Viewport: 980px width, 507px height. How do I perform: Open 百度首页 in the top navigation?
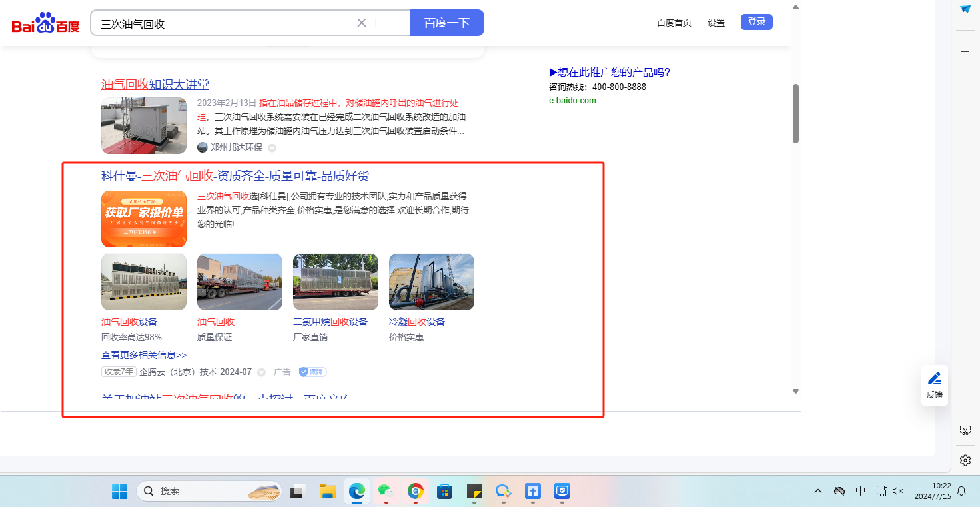674,23
